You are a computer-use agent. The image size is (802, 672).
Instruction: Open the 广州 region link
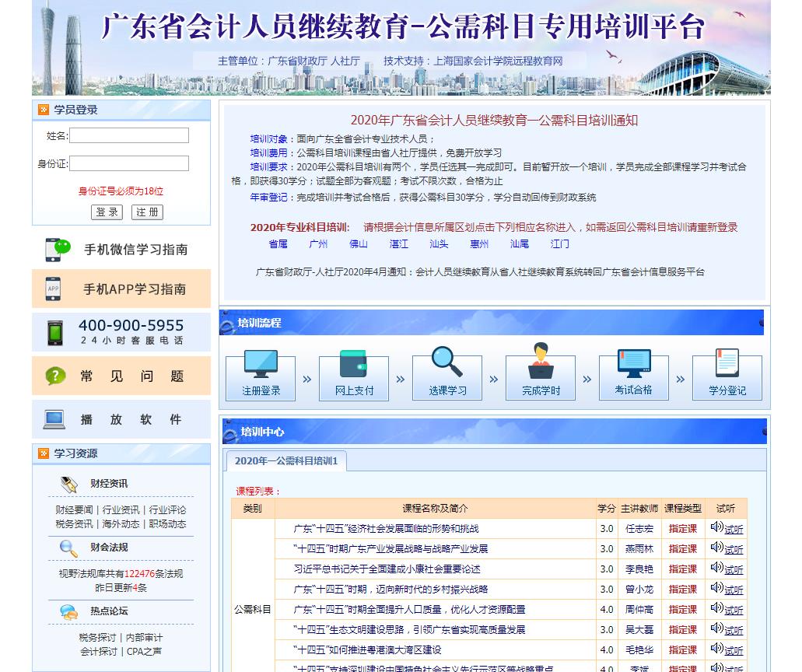318,244
